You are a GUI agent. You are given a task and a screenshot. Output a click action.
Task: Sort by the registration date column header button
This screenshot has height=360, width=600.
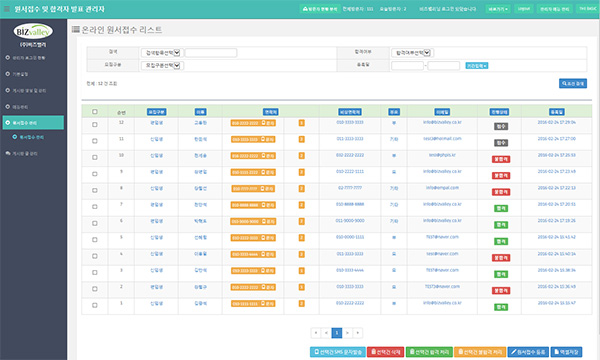(x=556, y=112)
